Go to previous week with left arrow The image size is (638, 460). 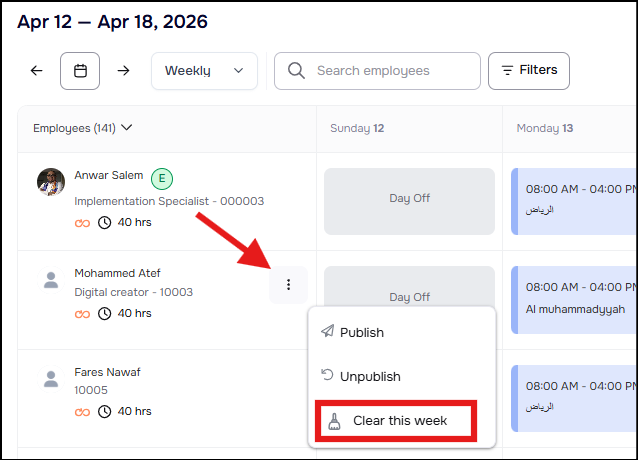pos(37,71)
